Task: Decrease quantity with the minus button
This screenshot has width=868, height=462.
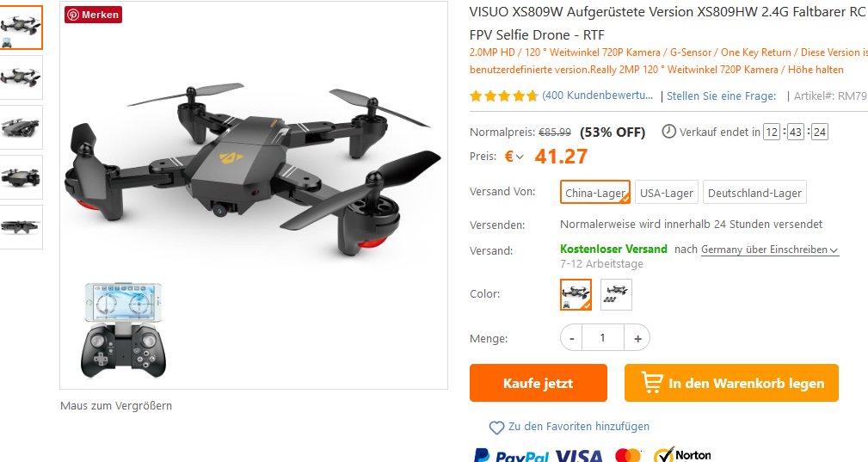Action: tap(571, 338)
